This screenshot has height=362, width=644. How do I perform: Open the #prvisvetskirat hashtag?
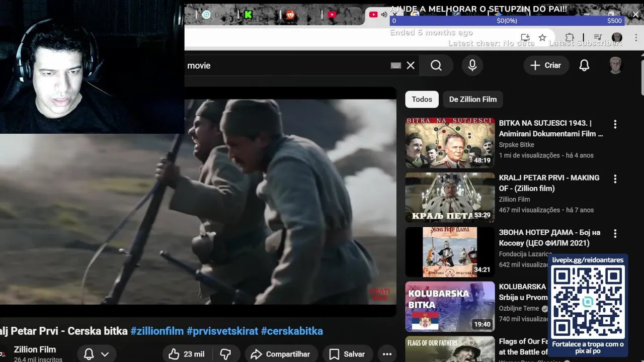point(222,331)
